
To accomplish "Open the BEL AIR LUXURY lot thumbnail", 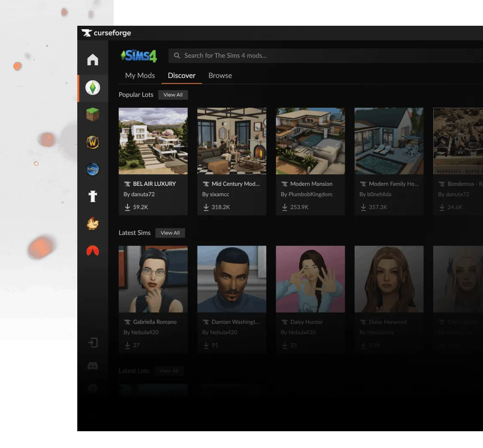I will (153, 141).
